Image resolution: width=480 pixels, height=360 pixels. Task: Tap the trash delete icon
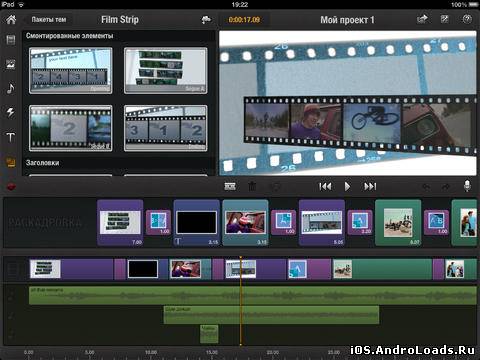click(x=252, y=186)
